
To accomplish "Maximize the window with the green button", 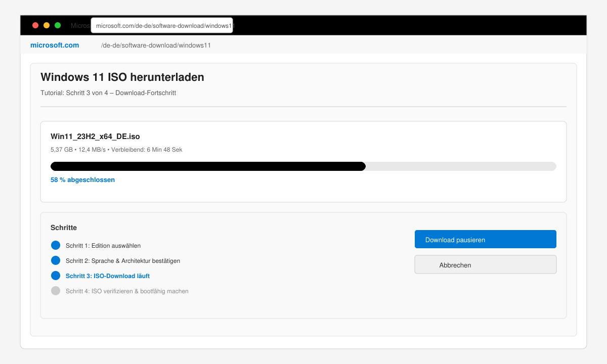I will point(58,25).
